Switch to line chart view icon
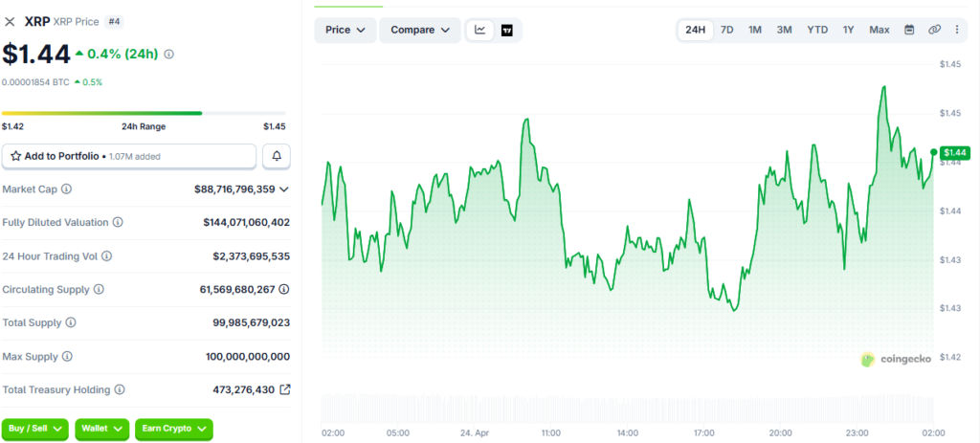Image resolution: width=980 pixels, height=443 pixels. (479, 30)
